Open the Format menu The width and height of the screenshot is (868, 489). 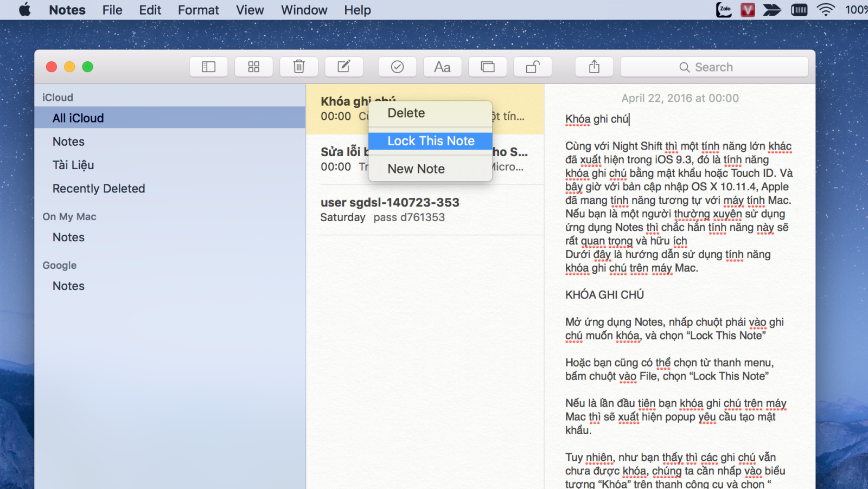[x=198, y=10]
